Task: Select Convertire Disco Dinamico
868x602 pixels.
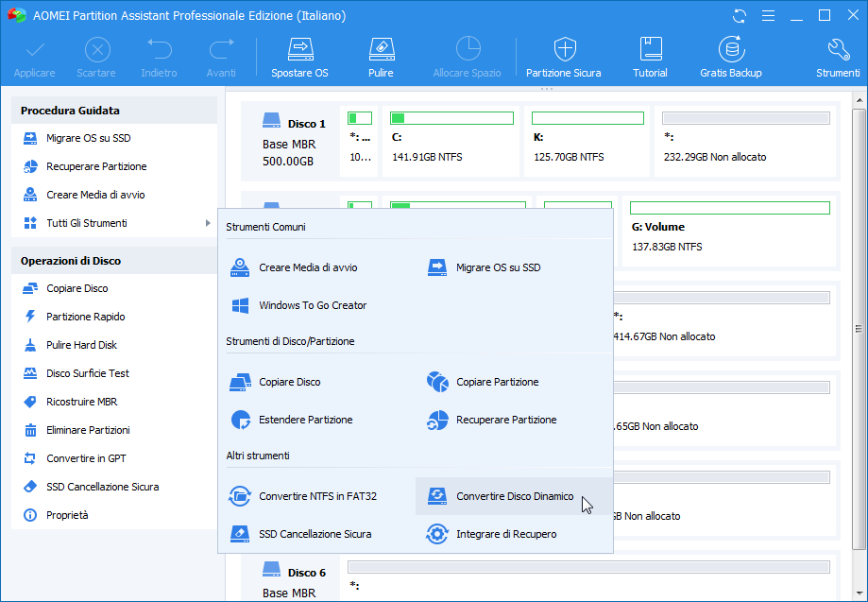Action: (x=514, y=496)
